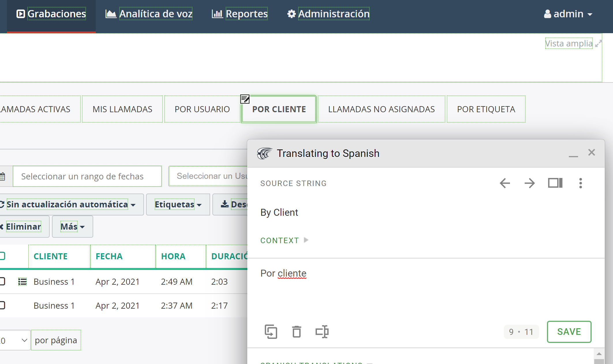Open the Etiquetas dropdown
This screenshot has height=364, width=613.
178,204
